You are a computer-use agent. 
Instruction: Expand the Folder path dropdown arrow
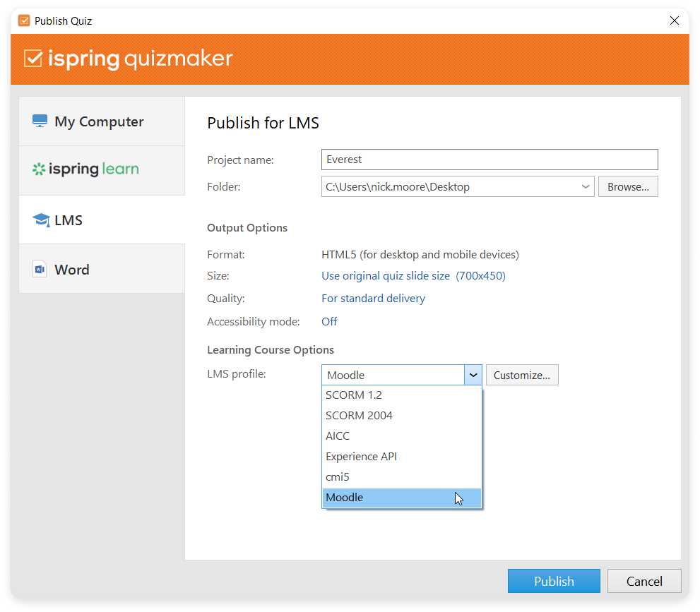coord(586,186)
